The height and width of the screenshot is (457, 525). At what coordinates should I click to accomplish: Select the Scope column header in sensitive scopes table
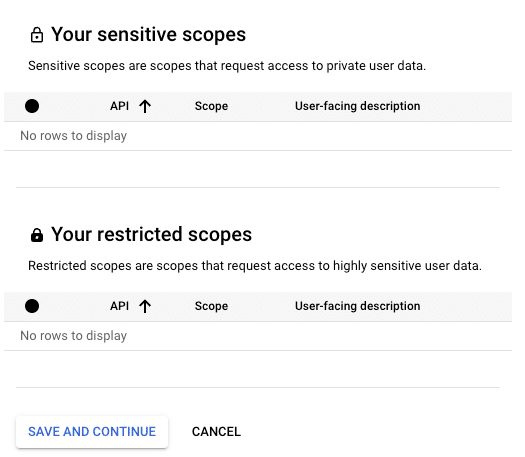(211, 106)
